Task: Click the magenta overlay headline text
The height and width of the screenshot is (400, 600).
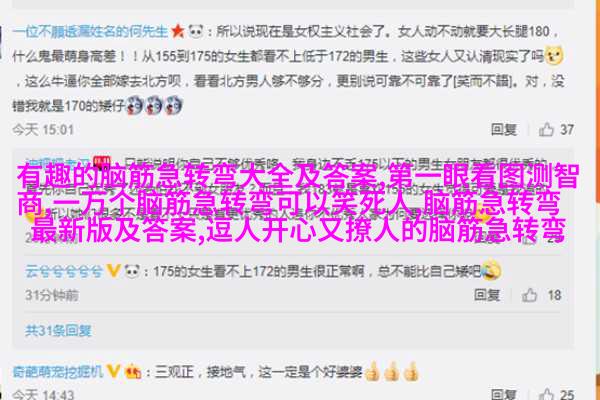Action: (298, 203)
